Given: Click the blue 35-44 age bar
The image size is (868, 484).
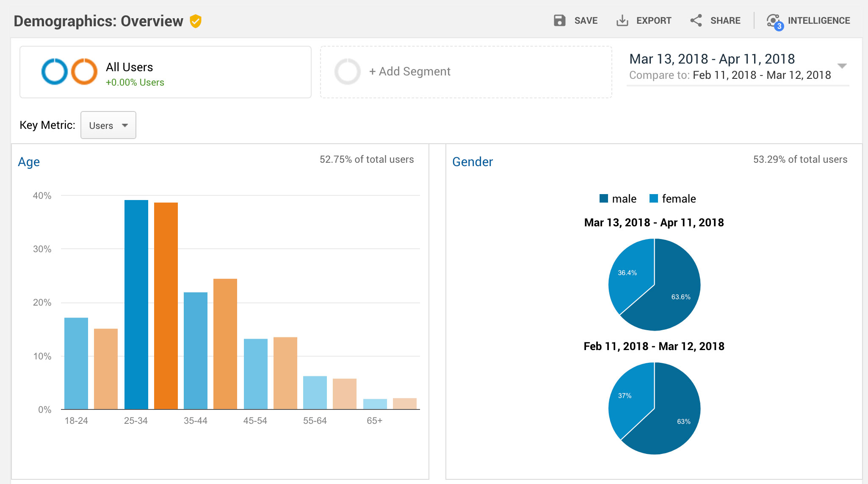Looking at the screenshot, I should [196, 351].
